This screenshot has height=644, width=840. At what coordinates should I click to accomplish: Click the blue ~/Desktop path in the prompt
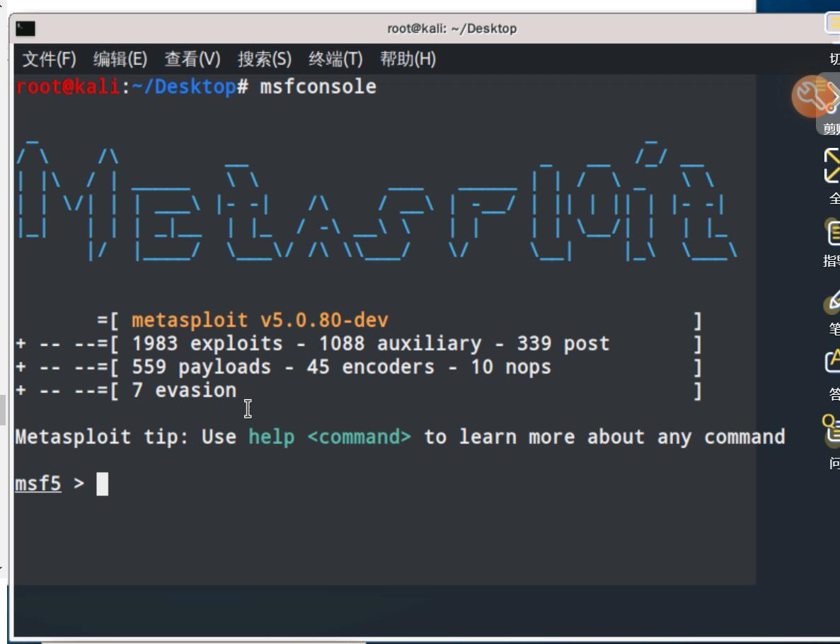pos(184,87)
